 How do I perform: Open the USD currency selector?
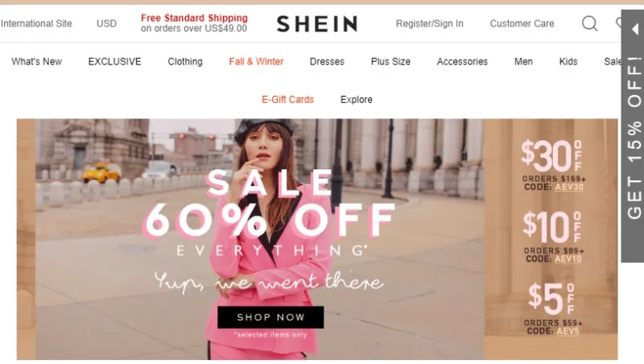tap(106, 24)
